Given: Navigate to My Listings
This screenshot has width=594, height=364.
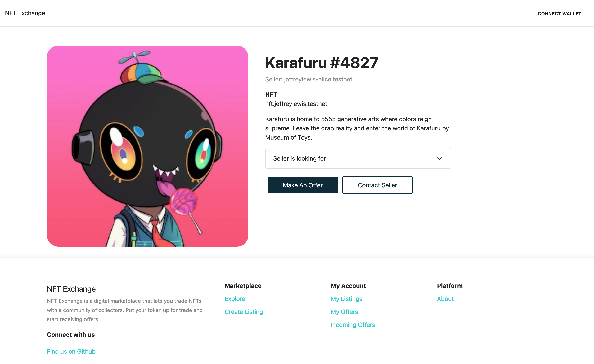Looking at the screenshot, I should tap(346, 298).
